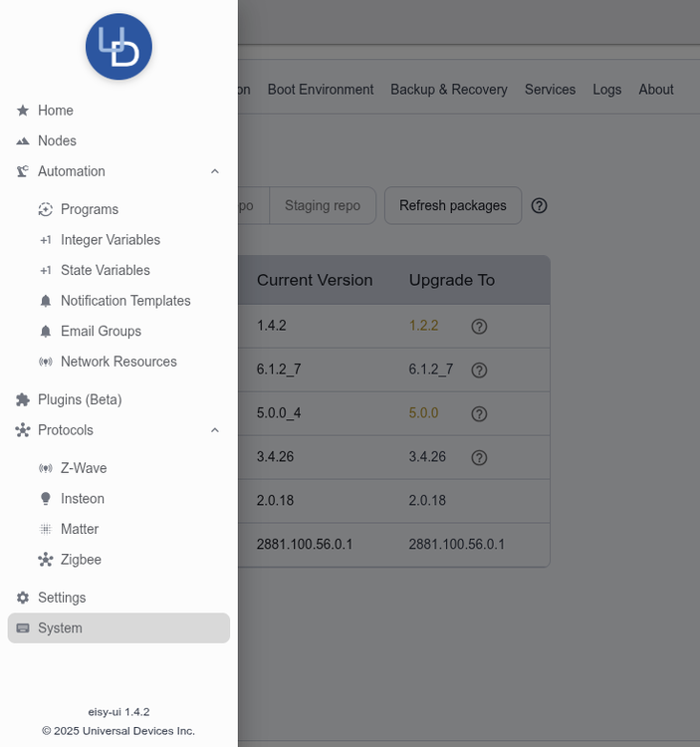Click current version 2881.100.56.0.1 cell
This screenshot has height=747, width=700.
pyautogui.click(x=305, y=545)
